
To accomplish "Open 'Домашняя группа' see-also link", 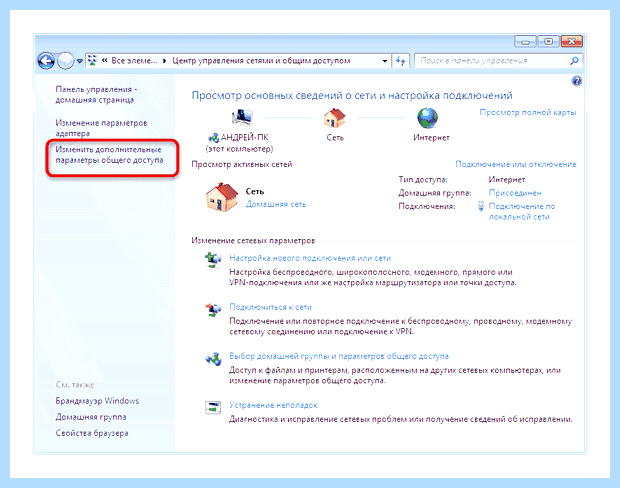I will [x=91, y=417].
